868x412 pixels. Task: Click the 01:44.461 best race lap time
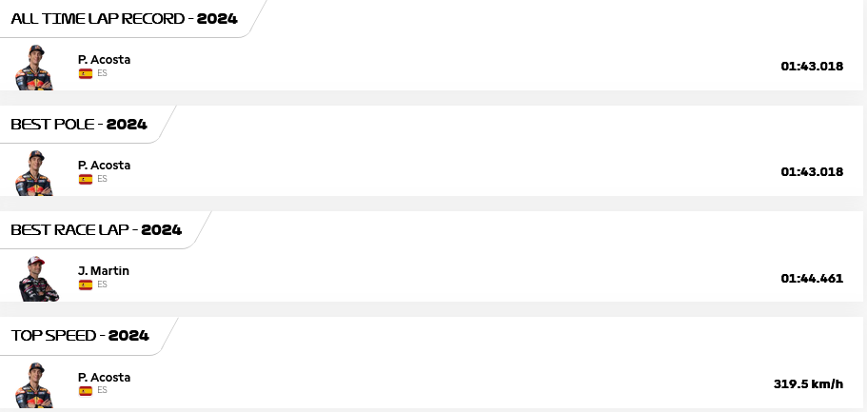812,278
